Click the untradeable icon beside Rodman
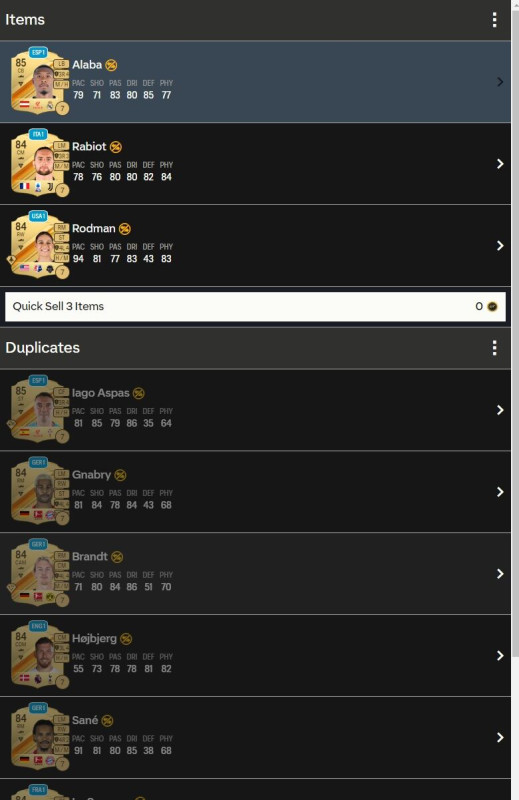The height and width of the screenshot is (800, 519). point(125,229)
